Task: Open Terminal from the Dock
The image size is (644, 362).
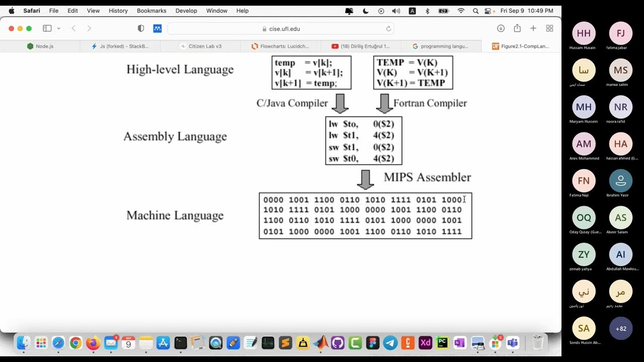Action: (181, 343)
